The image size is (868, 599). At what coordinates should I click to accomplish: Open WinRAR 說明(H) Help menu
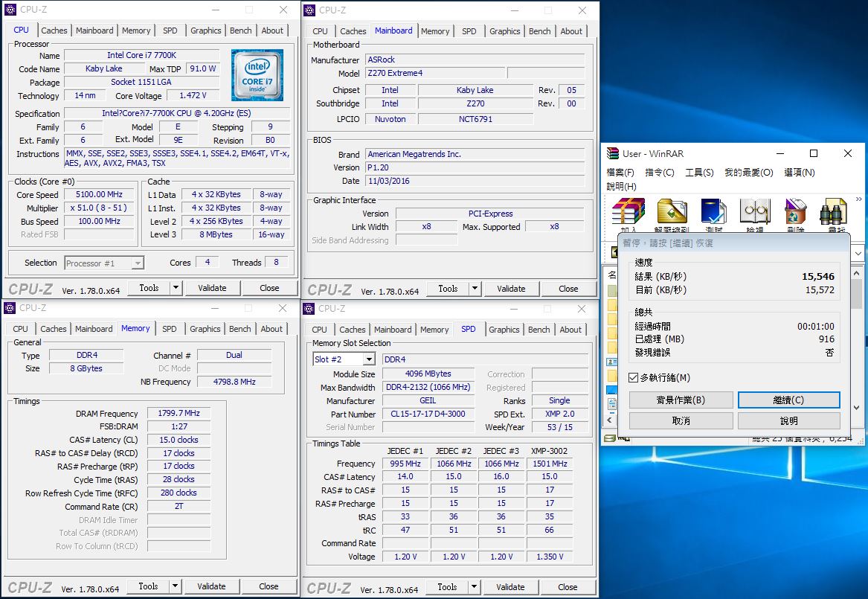(x=621, y=186)
